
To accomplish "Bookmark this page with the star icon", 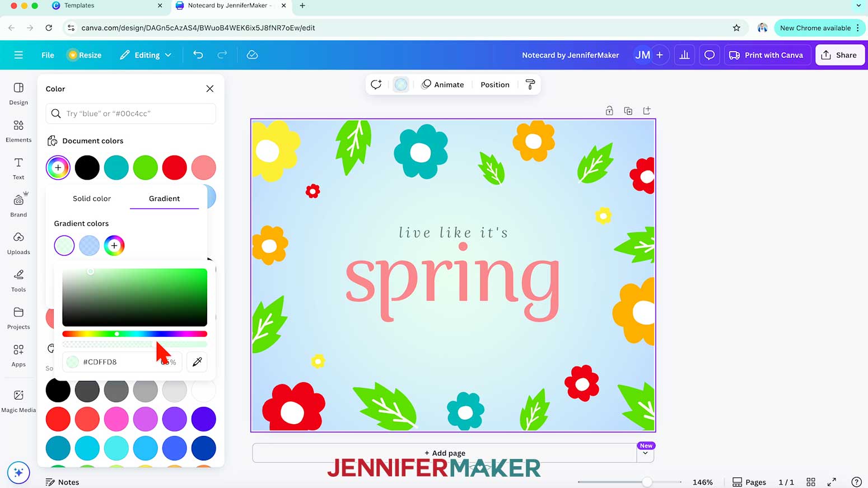I will click(x=736, y=28).
